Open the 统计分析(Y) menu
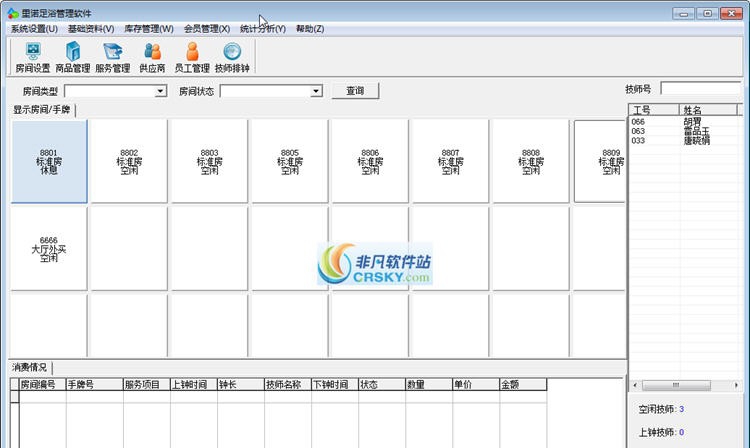 point(263,29)
